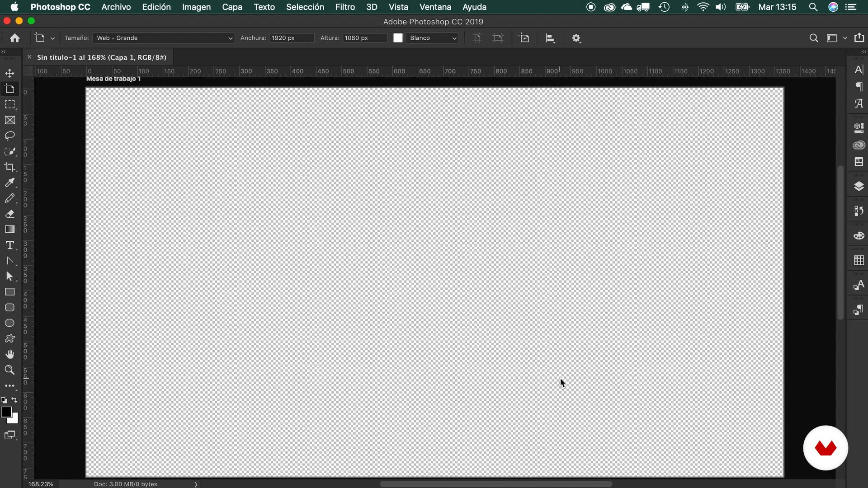Open align and distribute layers options

click(x=550, y=38)
